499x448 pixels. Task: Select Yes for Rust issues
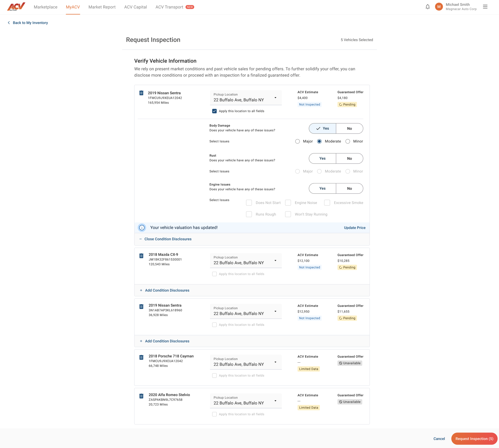point(322,158)
